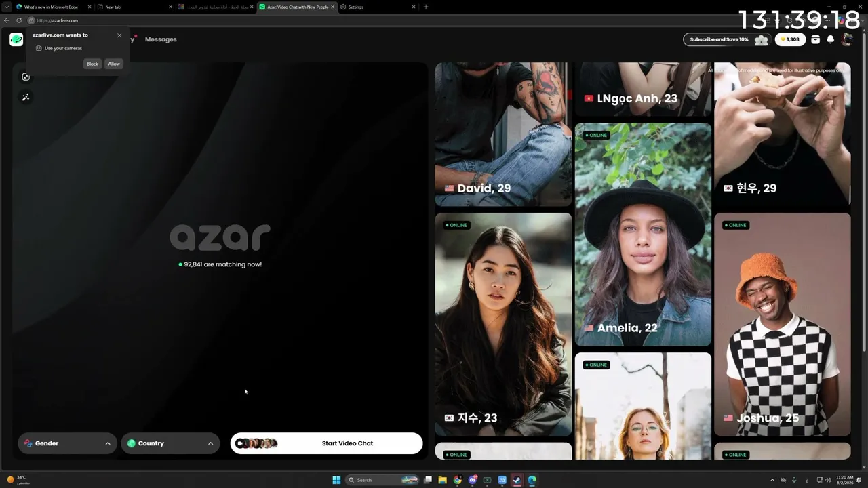Close the Azar Video Chat tab
Image resolution: width=868 pixels, height=488 pixels.
(x=333, y=7)
